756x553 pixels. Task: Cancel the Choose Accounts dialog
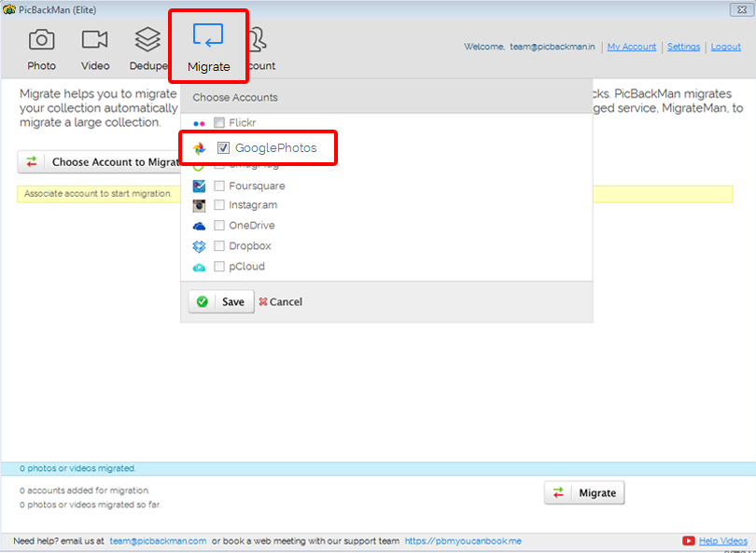(280, 302)
